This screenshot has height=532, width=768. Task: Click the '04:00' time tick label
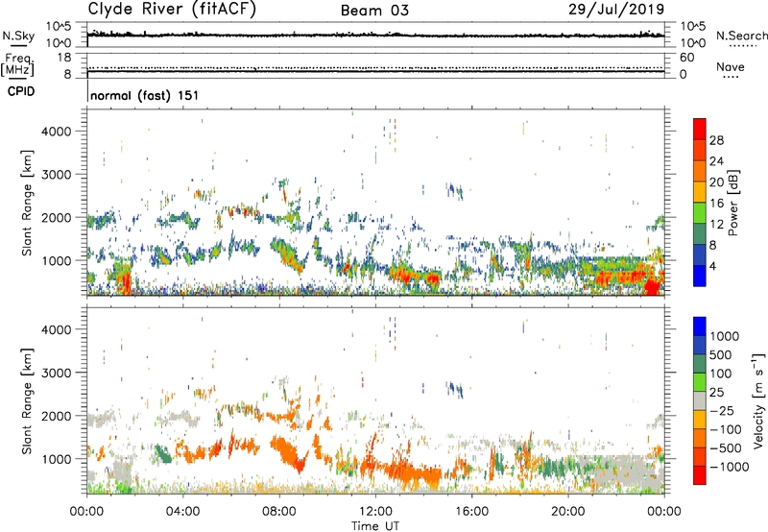[182, 512]
